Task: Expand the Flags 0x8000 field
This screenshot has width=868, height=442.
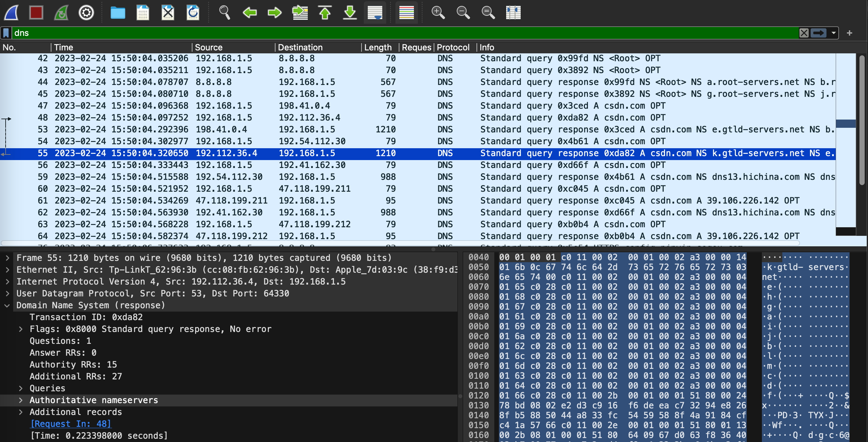Action: click(x=21, y=329)
